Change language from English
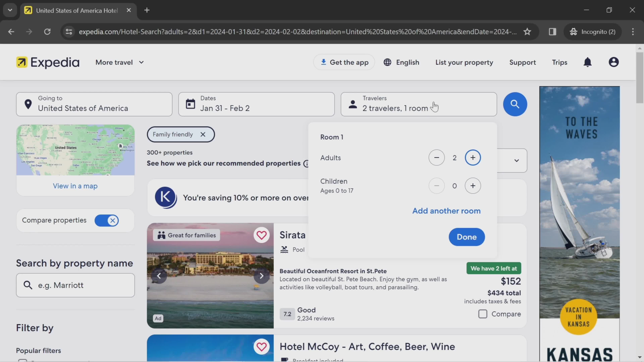 [x=401, y=62]
